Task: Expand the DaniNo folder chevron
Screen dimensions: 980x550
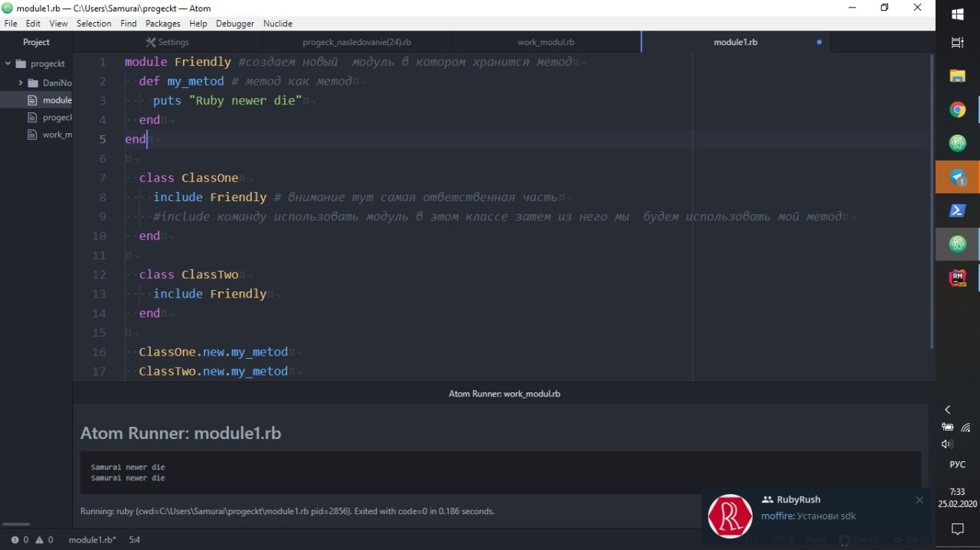Action: pos(21,83)
